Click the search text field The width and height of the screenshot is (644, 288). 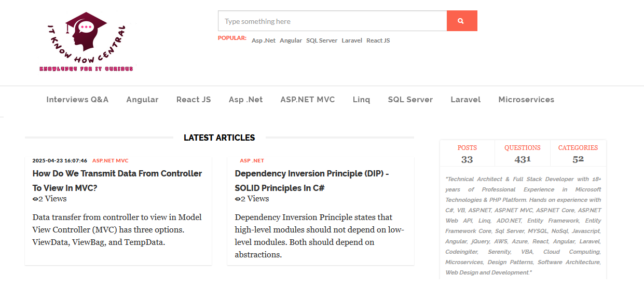click(x=332, y=21)
